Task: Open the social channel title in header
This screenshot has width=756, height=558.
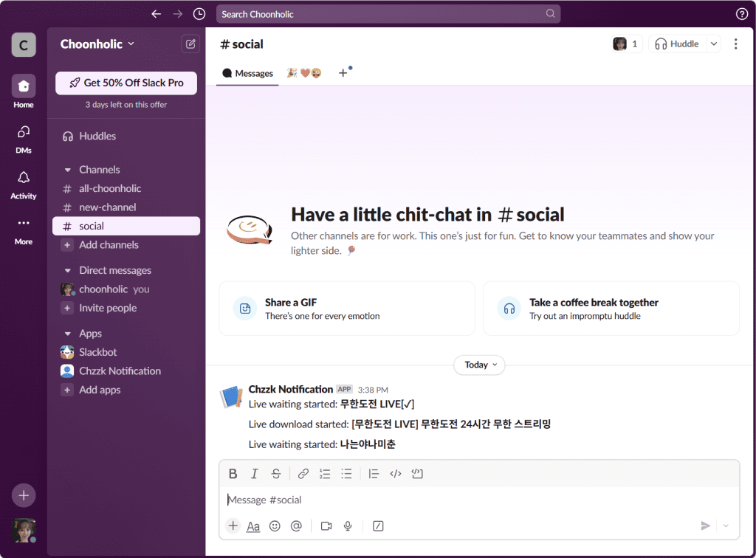Action: coord(241,44)
